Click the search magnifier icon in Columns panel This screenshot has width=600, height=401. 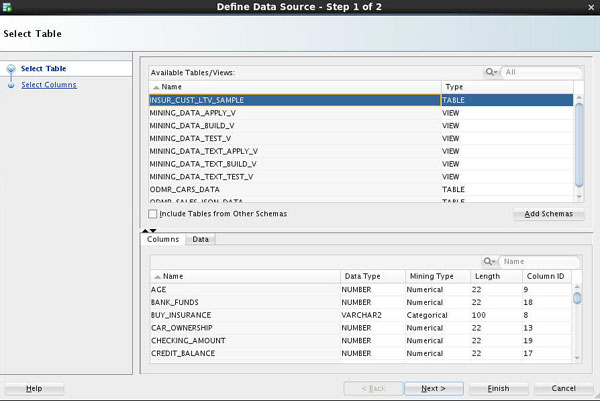click(x=489, y=261)
